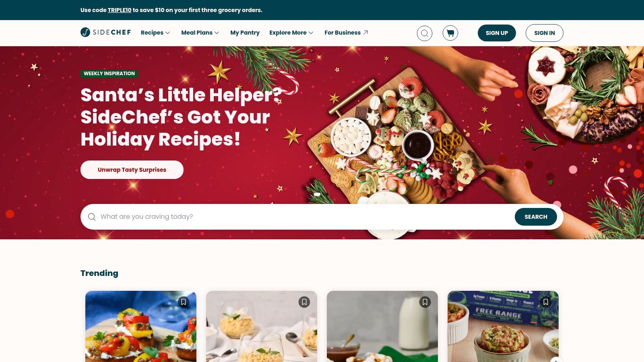Click the next arrow in Trending carousel

556,360
